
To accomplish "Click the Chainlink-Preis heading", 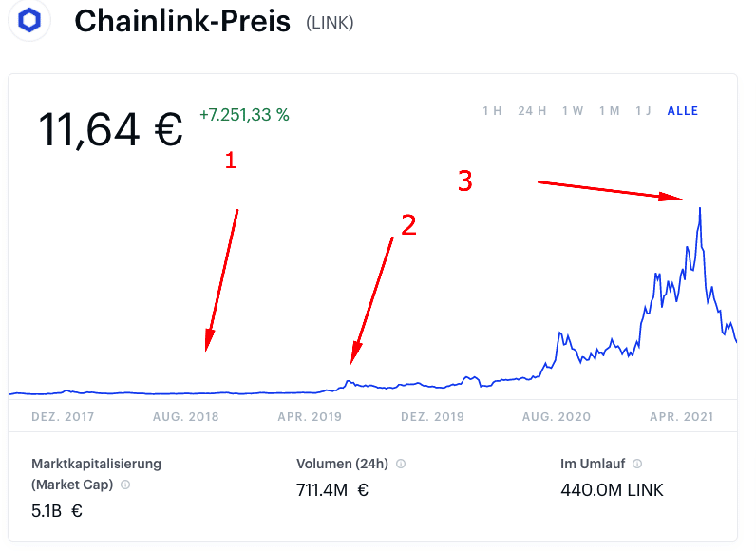I will pos(182,22).
